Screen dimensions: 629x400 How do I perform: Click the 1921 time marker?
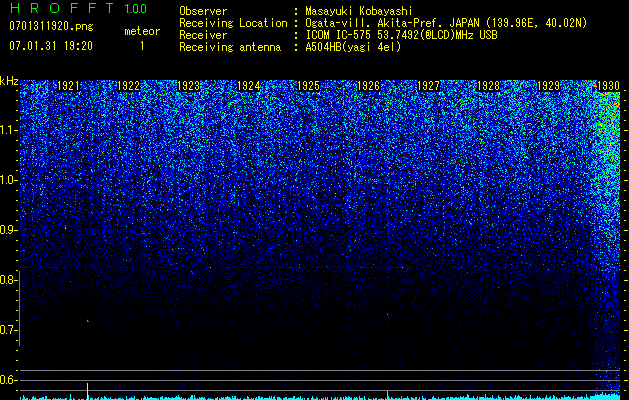click(x=68, y=86)
